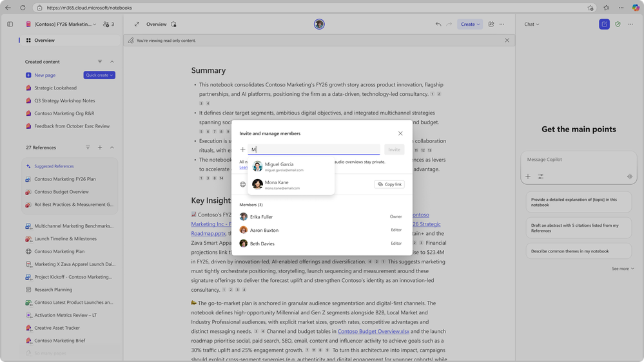Close the Invite and manage members dialog
The image size is (644, 362).
pyautogui.click(x=400, y=133)
